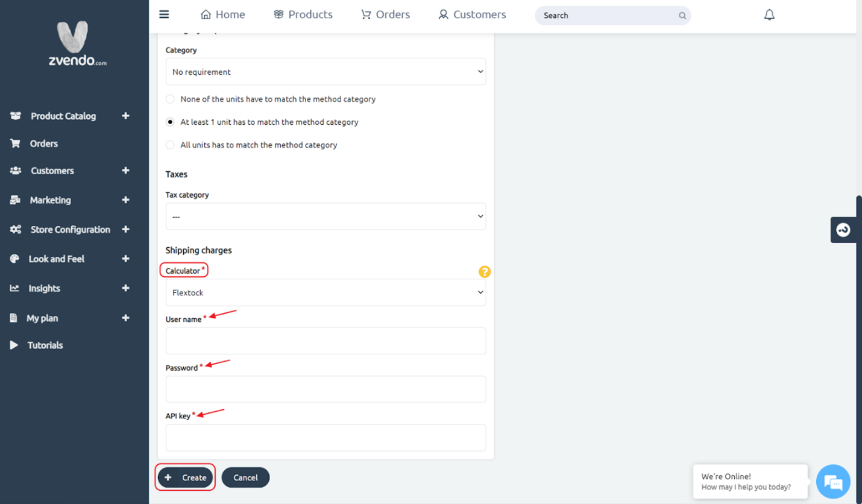862x504 pixels.
Task: Open Tutorials in the sidebar
Action: coord(45,345)
